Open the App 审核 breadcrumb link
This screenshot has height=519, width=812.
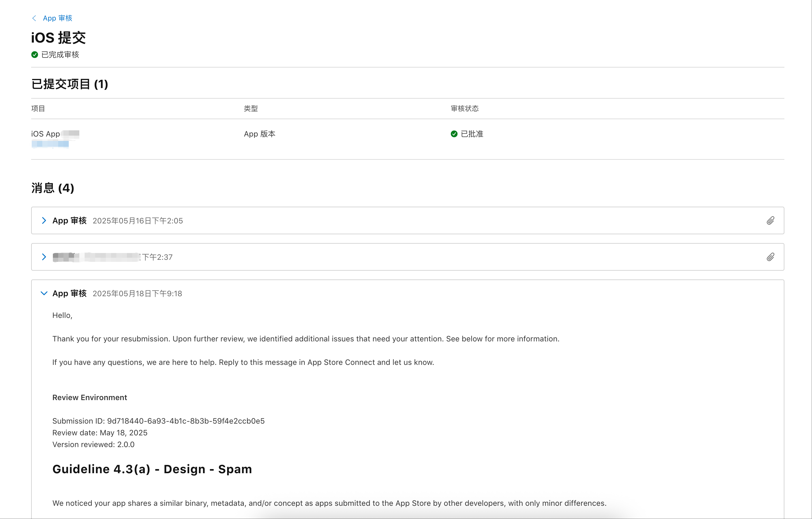(x=57, y=18)
